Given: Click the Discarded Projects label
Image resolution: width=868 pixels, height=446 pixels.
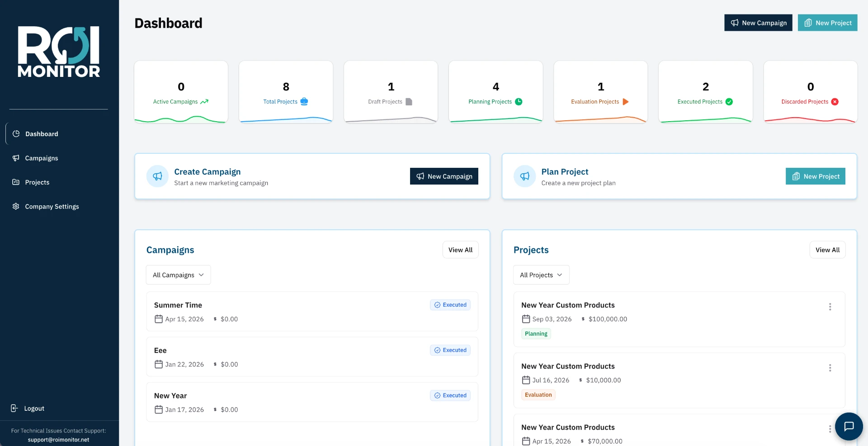Looking at the screenshot, I should pyautogui.click(x=805, y=102).
